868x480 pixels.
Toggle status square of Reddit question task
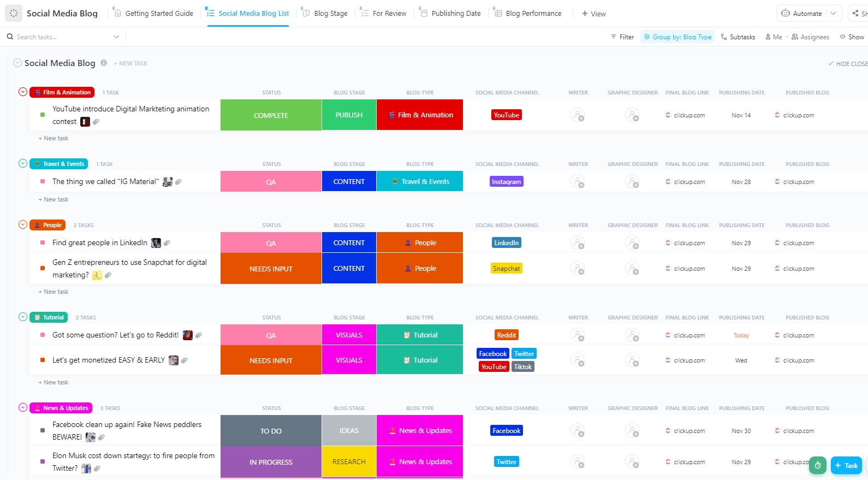tap(43, 335)
